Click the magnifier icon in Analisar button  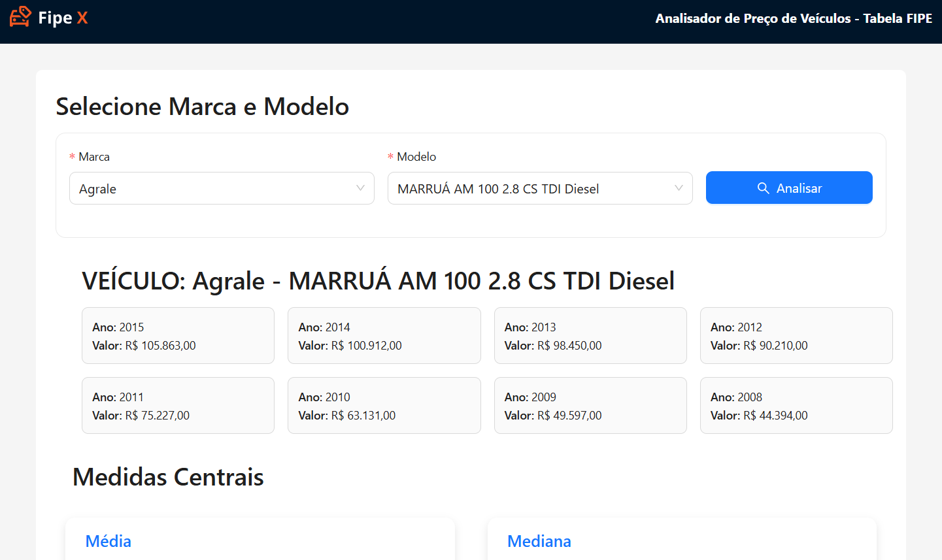tap(763, 188)
